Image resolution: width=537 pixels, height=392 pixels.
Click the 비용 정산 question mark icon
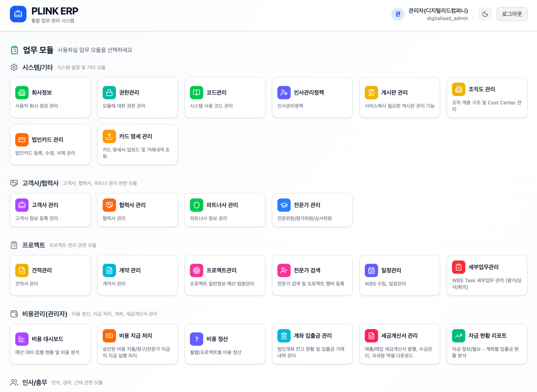coord(196,339)
